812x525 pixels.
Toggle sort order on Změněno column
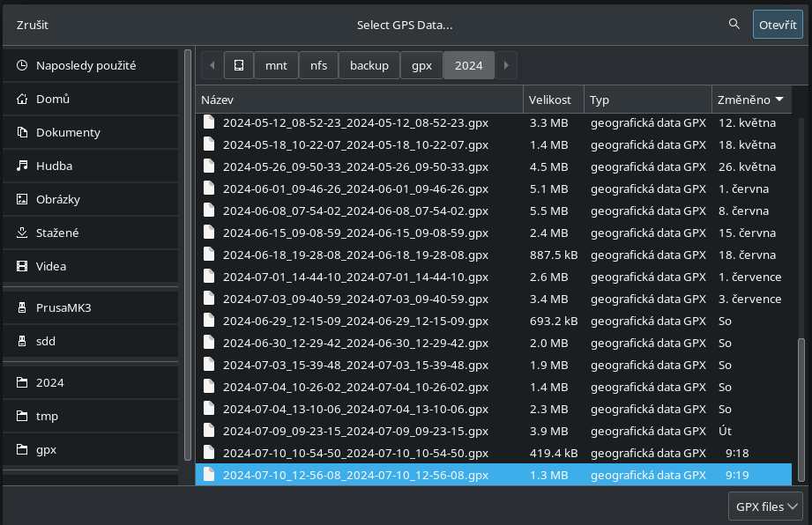coord(750,100)
